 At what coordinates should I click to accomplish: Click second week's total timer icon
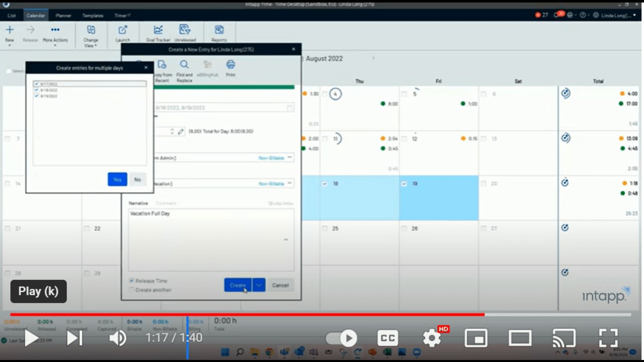click(566, 138)
